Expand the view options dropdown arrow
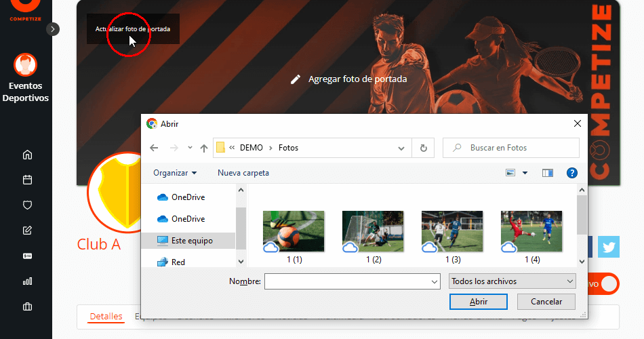Screen dimensions: 644x339 (525, 173)
